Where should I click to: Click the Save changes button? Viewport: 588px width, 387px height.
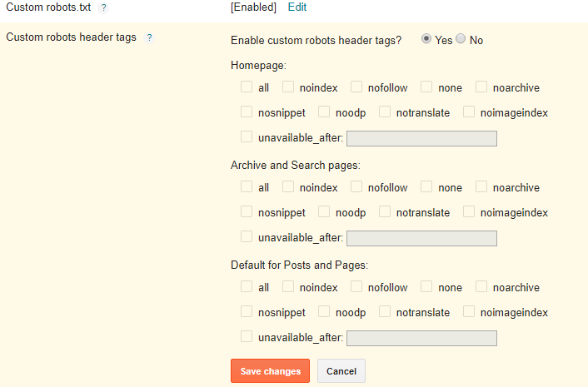click(271, 371)
